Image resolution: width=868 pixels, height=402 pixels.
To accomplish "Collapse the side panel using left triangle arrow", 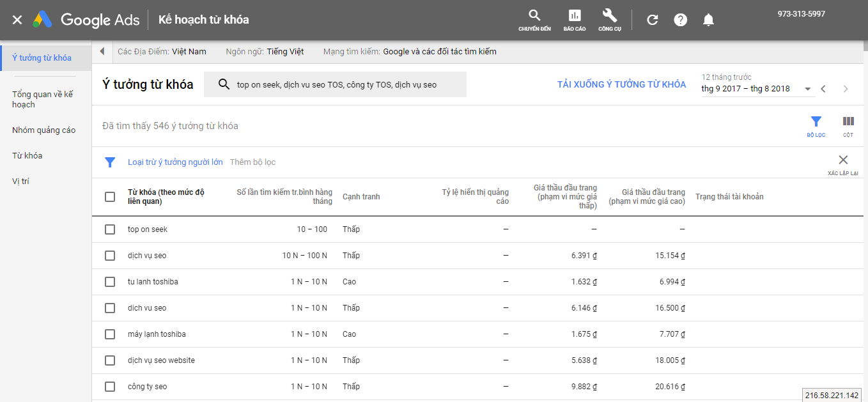I will [x=102, y=51].
